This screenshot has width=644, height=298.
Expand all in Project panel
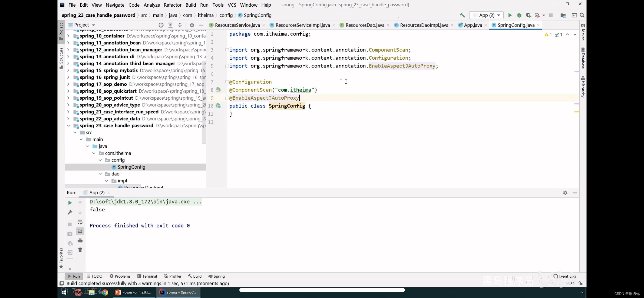(x=170, y=25)
